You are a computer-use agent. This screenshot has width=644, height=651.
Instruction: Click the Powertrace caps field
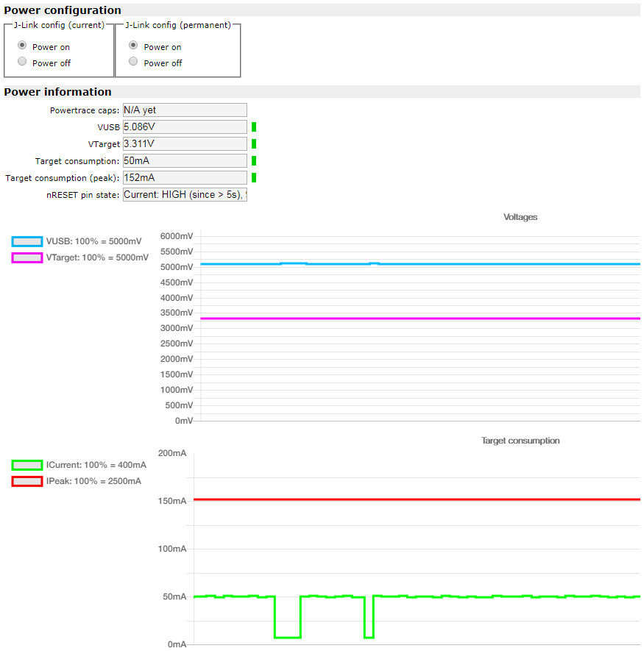pyautogui.click(x=184, y=110)
